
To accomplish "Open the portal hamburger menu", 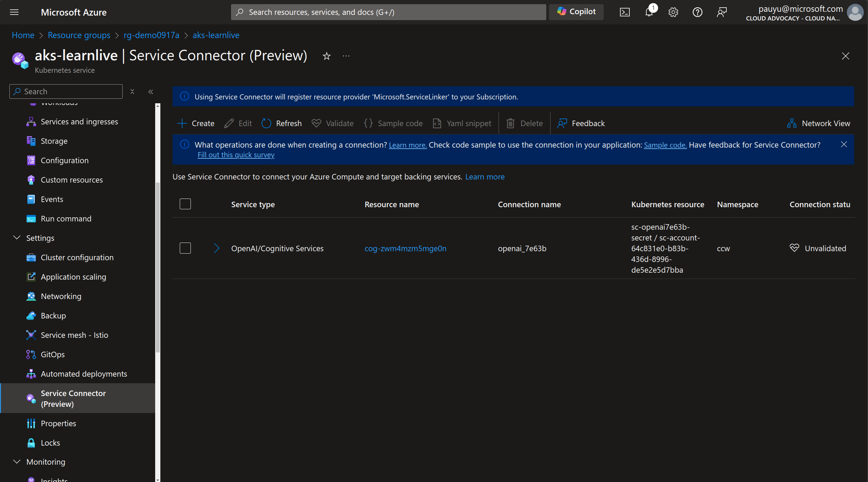I will point(14,12).
